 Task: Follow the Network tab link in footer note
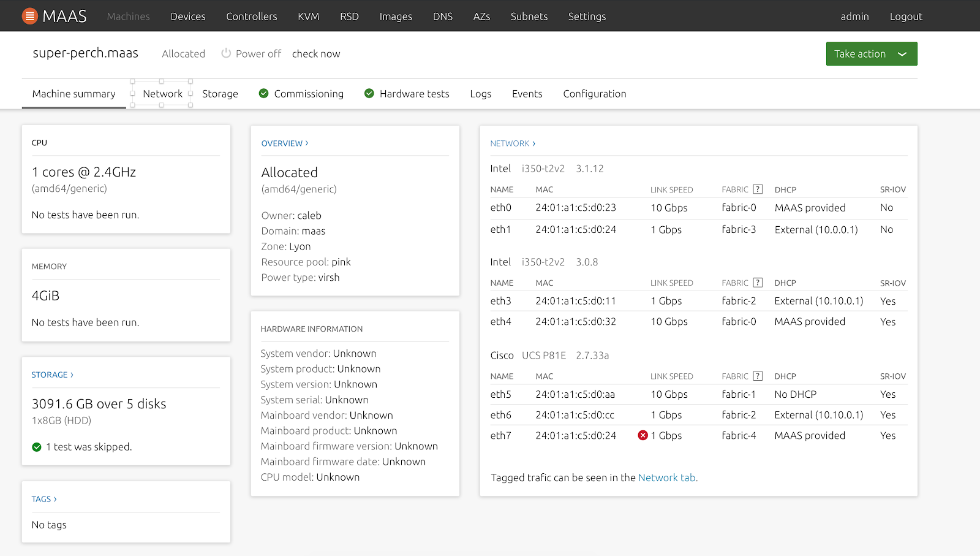click(x=666, y=478)
